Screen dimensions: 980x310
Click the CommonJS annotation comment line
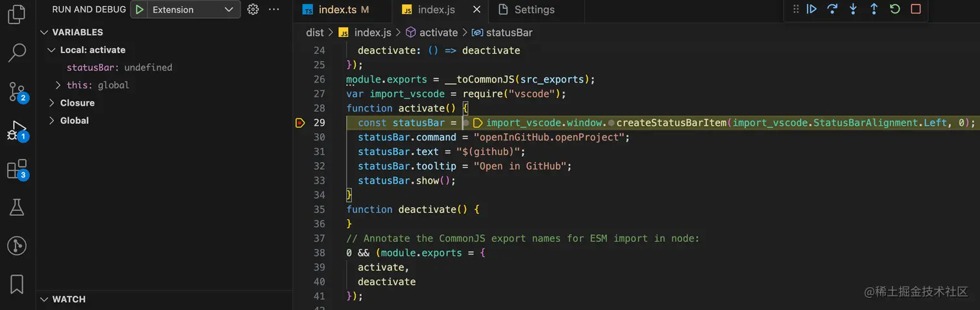click(x=524, y=238)
